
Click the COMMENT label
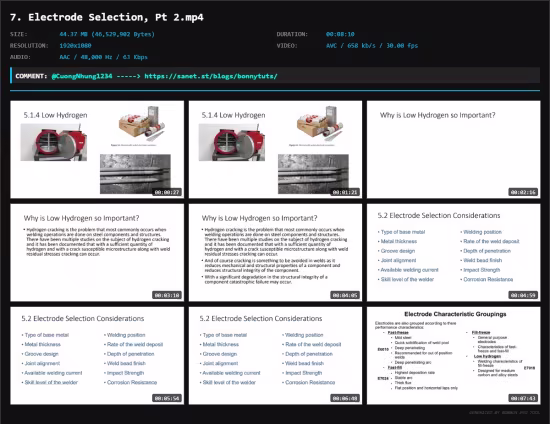[x=31, y=76]
